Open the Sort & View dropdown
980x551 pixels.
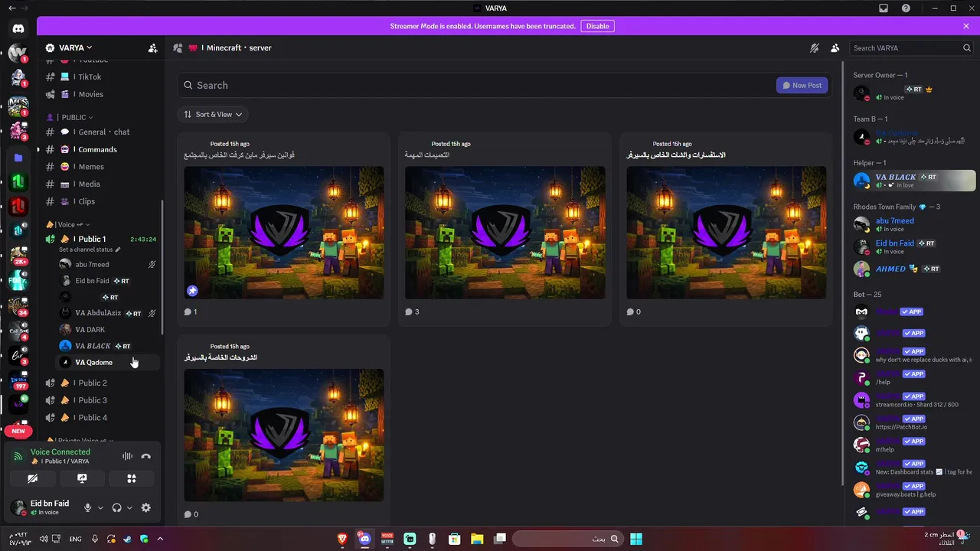tap(213, 114)
